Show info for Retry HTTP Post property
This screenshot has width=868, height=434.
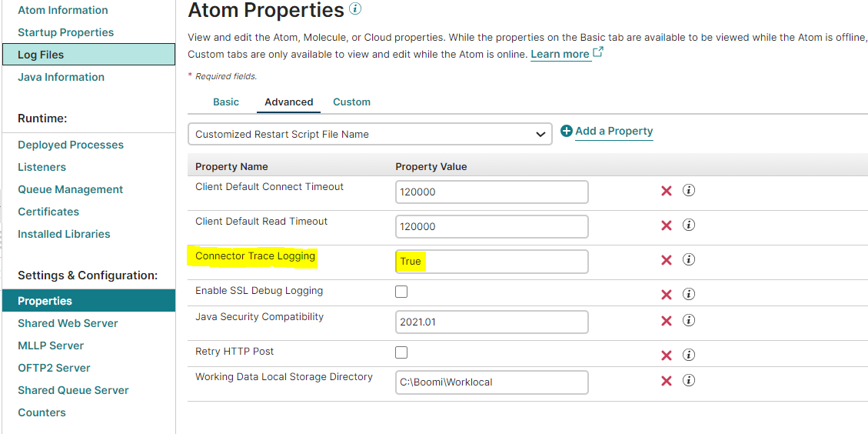coord(689,355)
